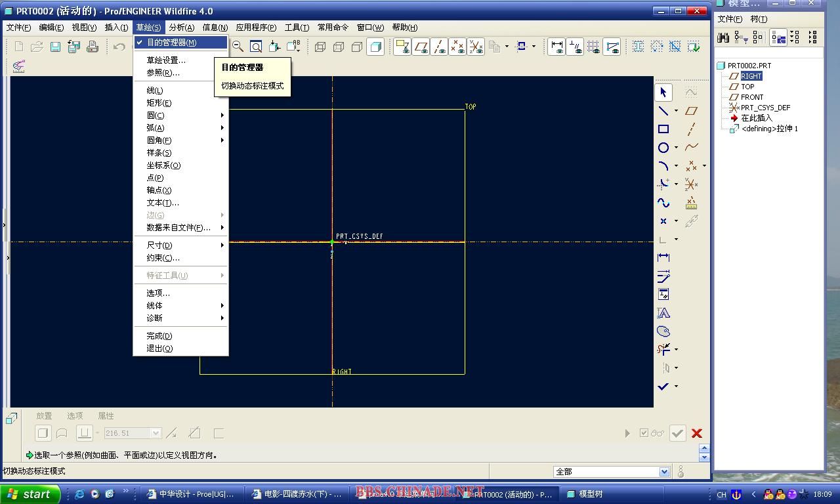Image resolution: width=840 pixels, height=504 pixels.
Task: Choose 草绘设置... from the sketch menu
Action: point(180,60)
